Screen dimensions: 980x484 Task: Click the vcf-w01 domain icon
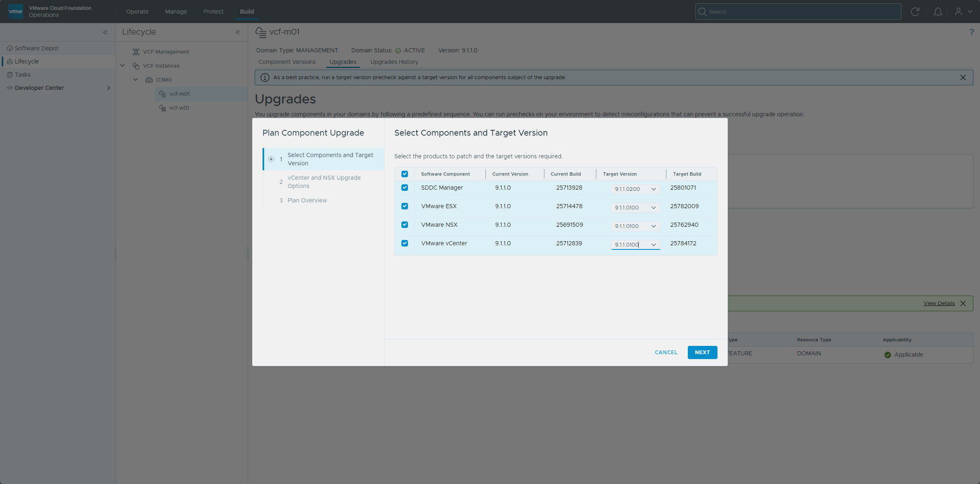pyautogui.click(x=162, y=108)
